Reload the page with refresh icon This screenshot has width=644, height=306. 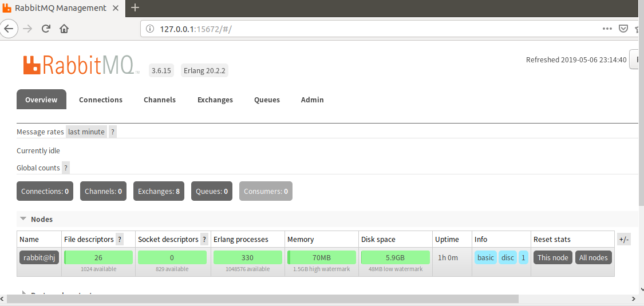coord(46,29)
